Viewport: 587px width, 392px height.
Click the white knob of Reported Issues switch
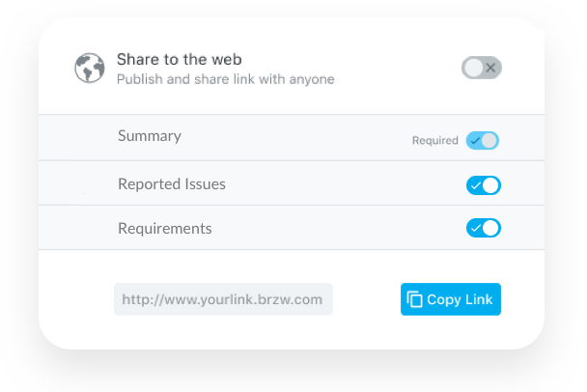pos(490,185)
